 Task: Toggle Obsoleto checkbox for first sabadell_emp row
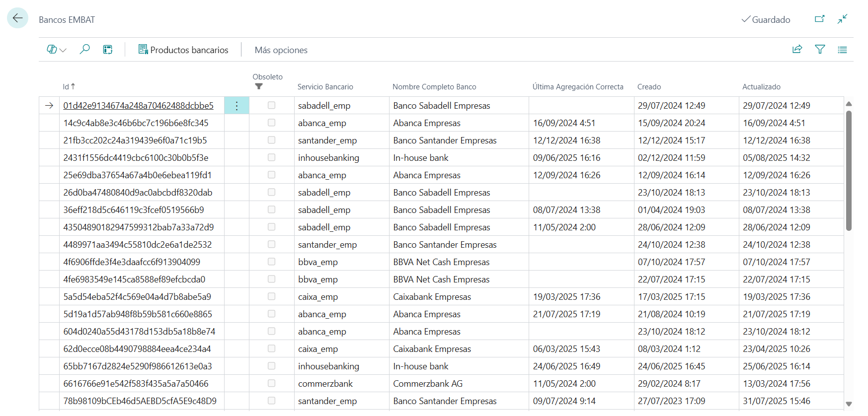271,105
